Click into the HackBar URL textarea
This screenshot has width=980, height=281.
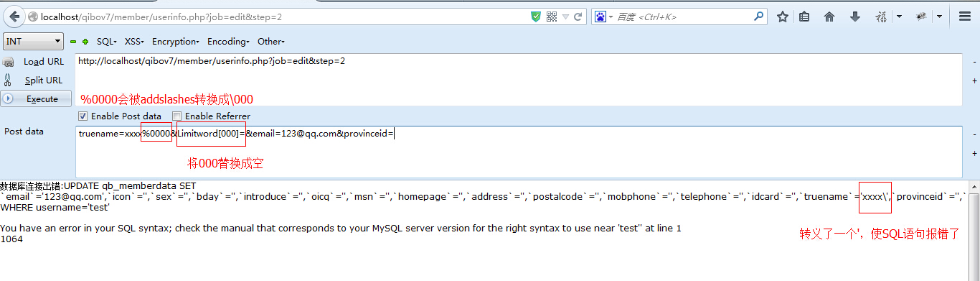[x=518, y=79]
